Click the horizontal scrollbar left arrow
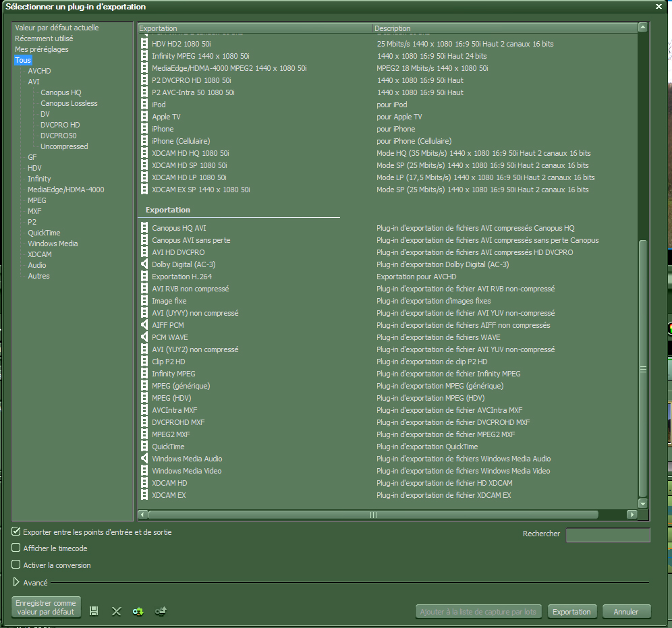Screen dimensions: 672x628 tap(143, 515)
